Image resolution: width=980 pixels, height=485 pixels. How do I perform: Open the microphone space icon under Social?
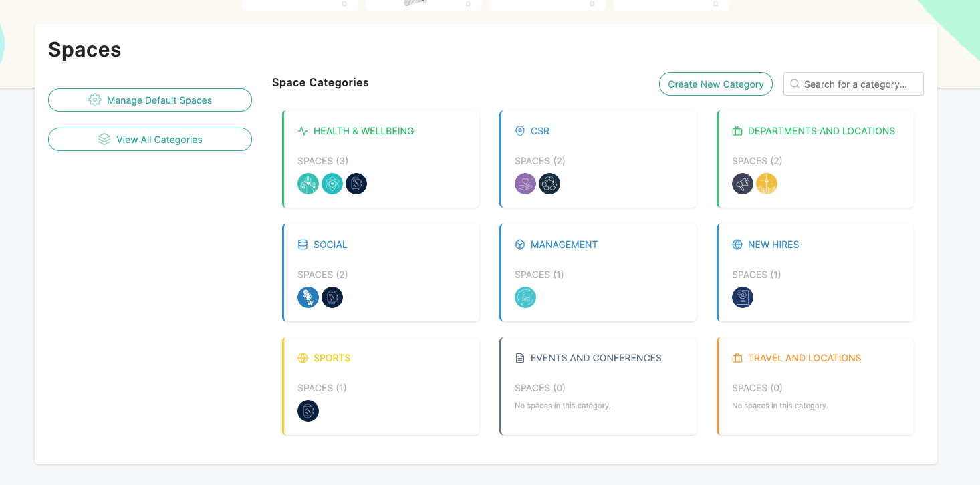click(308, 297)
